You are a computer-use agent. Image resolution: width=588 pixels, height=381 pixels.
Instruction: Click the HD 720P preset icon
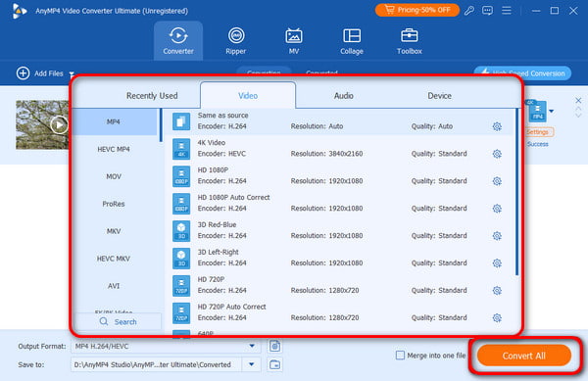point(181,285)
